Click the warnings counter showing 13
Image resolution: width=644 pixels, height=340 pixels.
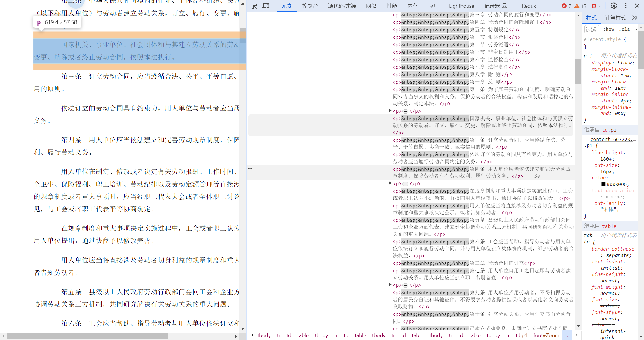click(580, 6)
